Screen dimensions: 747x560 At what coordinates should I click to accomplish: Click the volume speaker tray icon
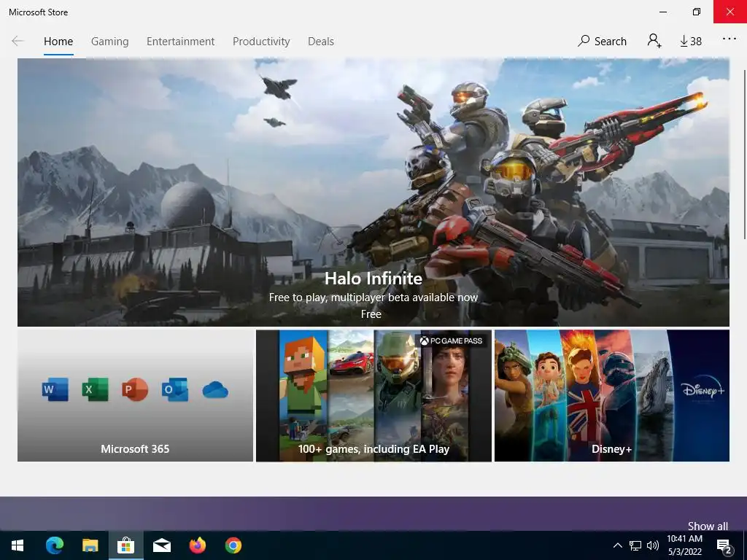(x=653, y=545)
